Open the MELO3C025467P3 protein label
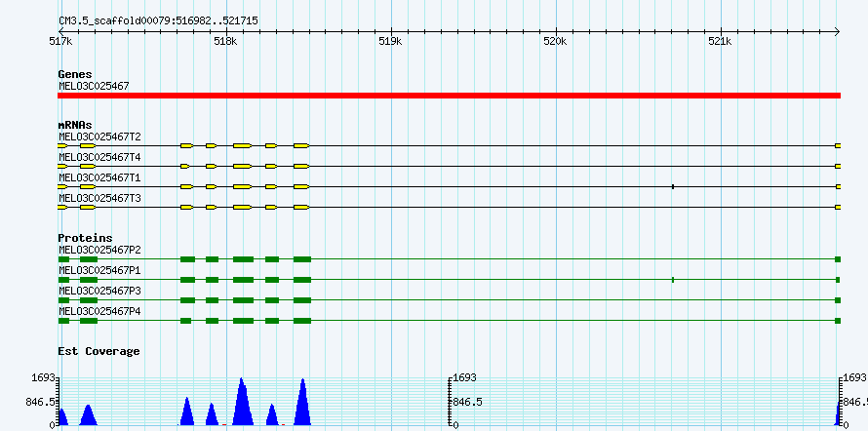Viewport: 868px width, 431px height. tap(99, 291)
